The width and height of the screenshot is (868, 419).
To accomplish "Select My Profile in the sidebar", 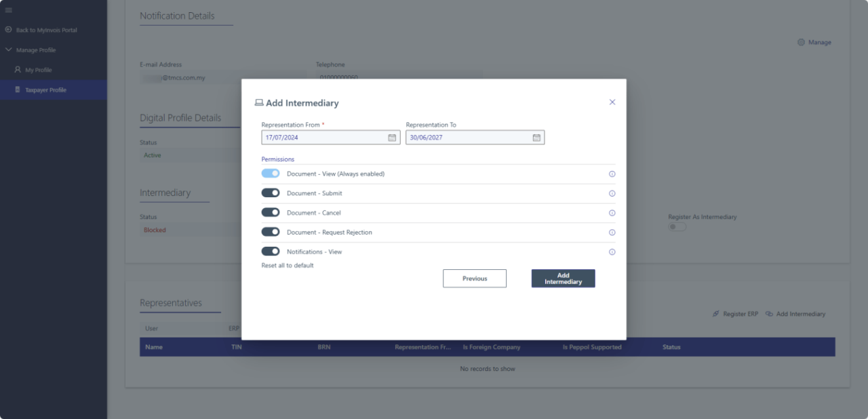I will coord(37,69).
